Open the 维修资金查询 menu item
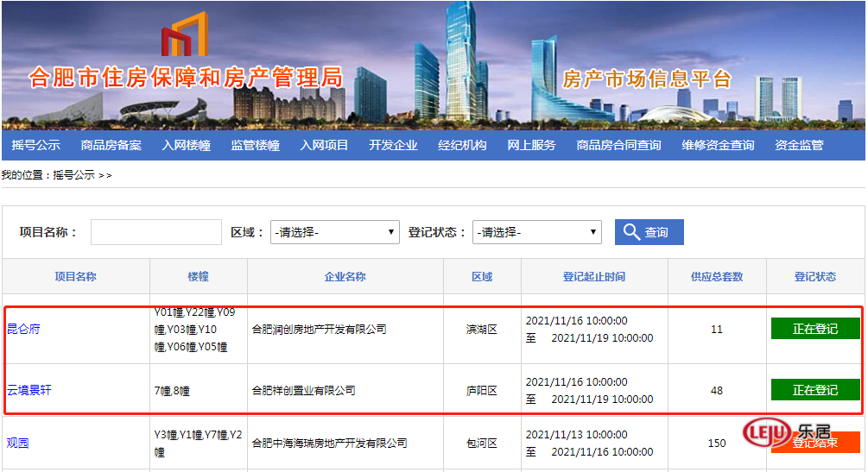 (x=718, y=145)
